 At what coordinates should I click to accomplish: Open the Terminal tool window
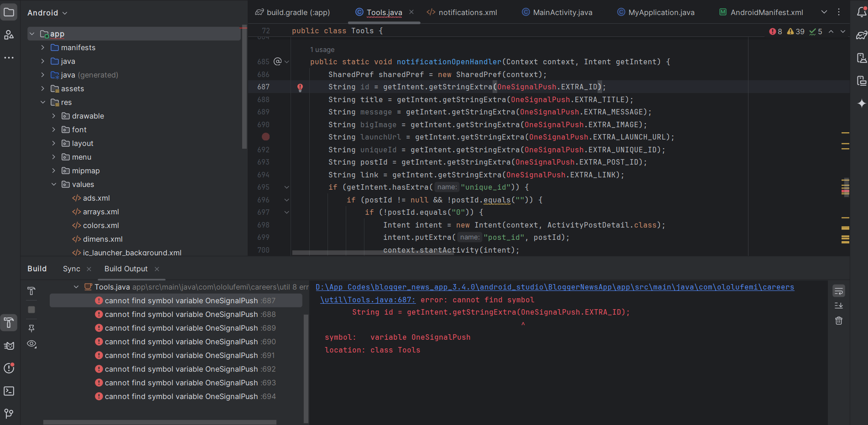(9, 391)
